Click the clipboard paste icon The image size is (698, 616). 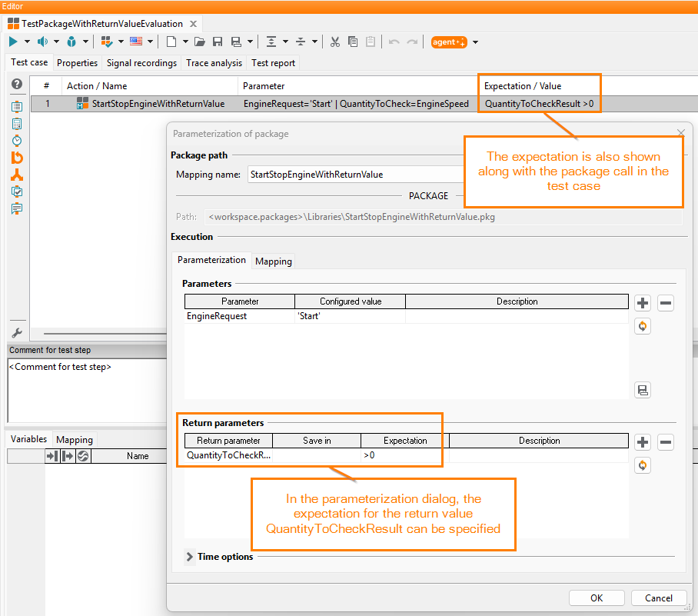[x=371, y=42]
